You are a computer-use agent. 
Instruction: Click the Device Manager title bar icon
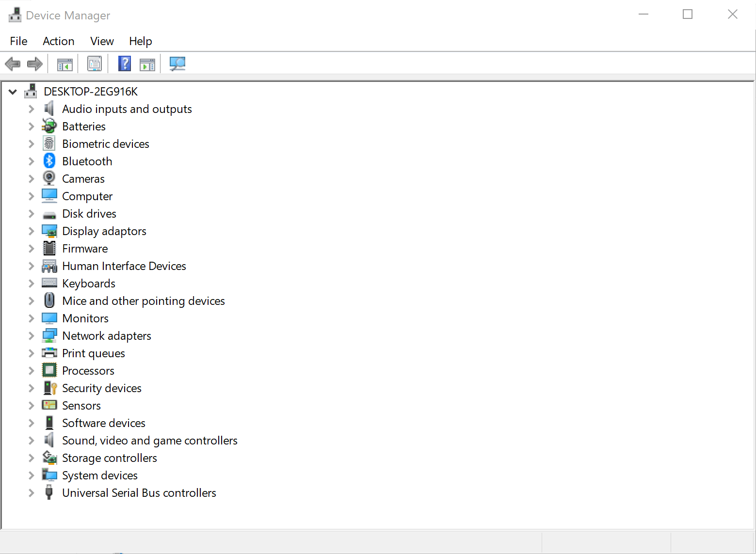pos(15,15)
